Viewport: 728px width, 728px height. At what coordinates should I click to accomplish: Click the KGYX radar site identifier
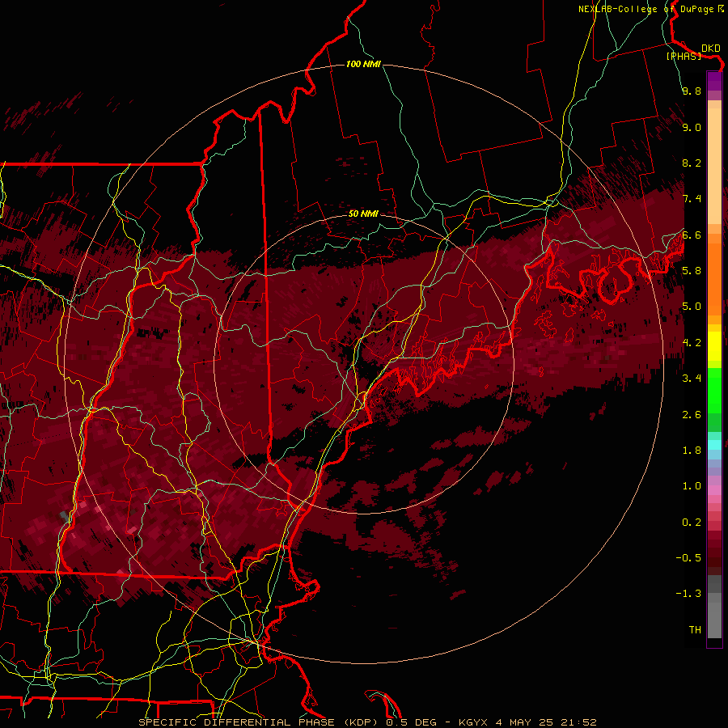point(473,722)
